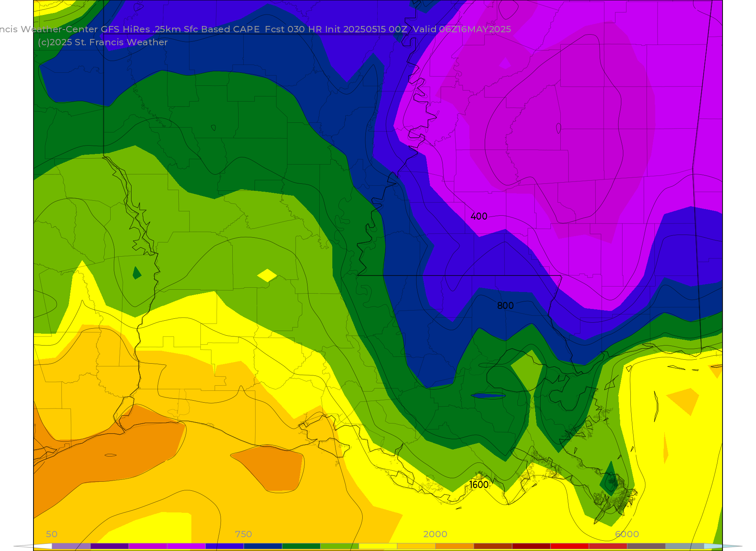
Task: Select the bright yellow colorbar swatch
Action: 378,546
